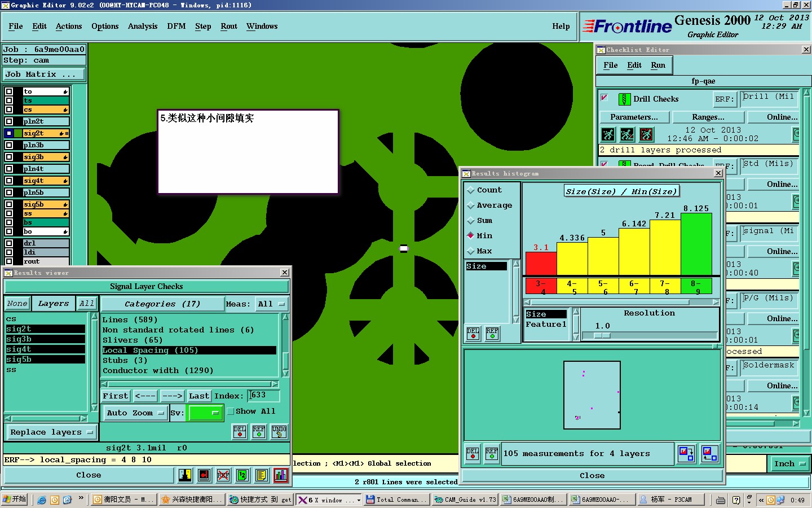The height and width of the screenshot is (508, 812).
Task: Open Job Matrix selector
Action: (x=43, y=75)
